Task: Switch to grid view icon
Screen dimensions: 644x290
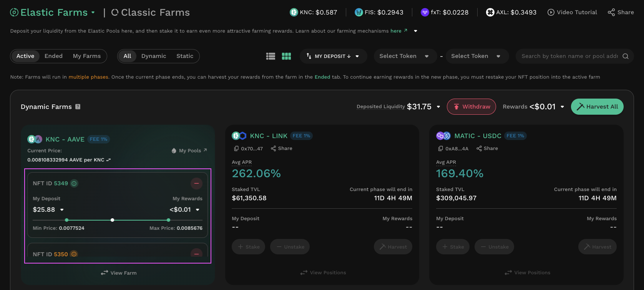Action: click(286, 56)
